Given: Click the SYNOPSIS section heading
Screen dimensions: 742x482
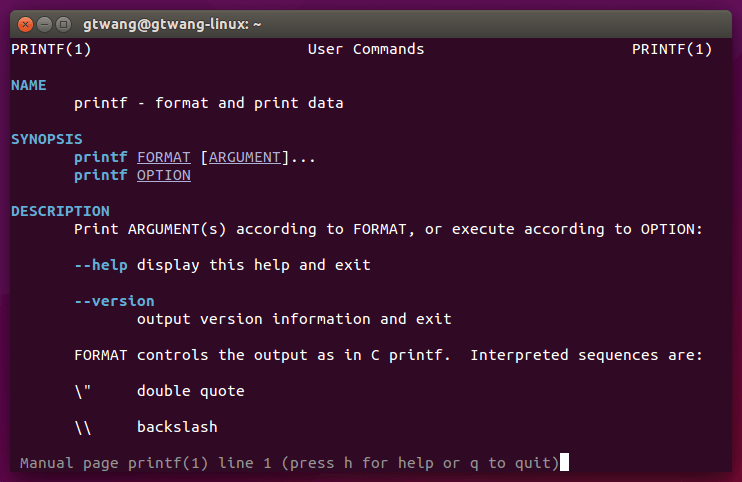Looking at the screenshot, I should pos(47,139).
